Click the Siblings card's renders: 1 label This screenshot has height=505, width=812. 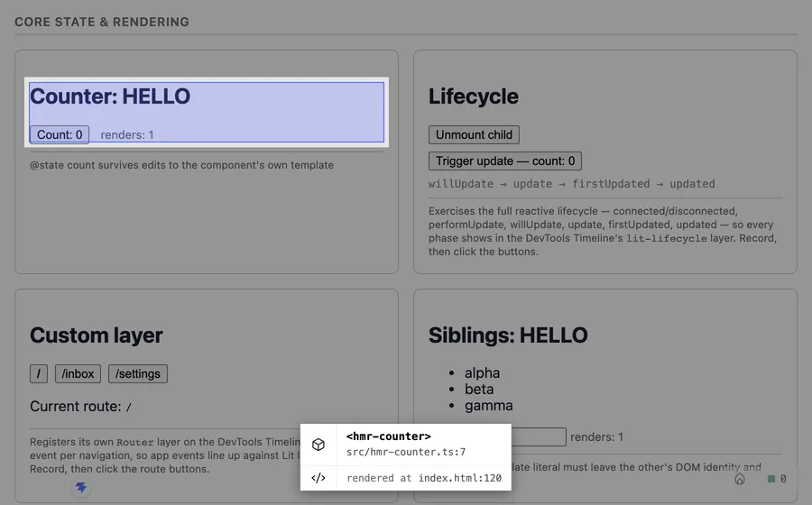[596, 437]
